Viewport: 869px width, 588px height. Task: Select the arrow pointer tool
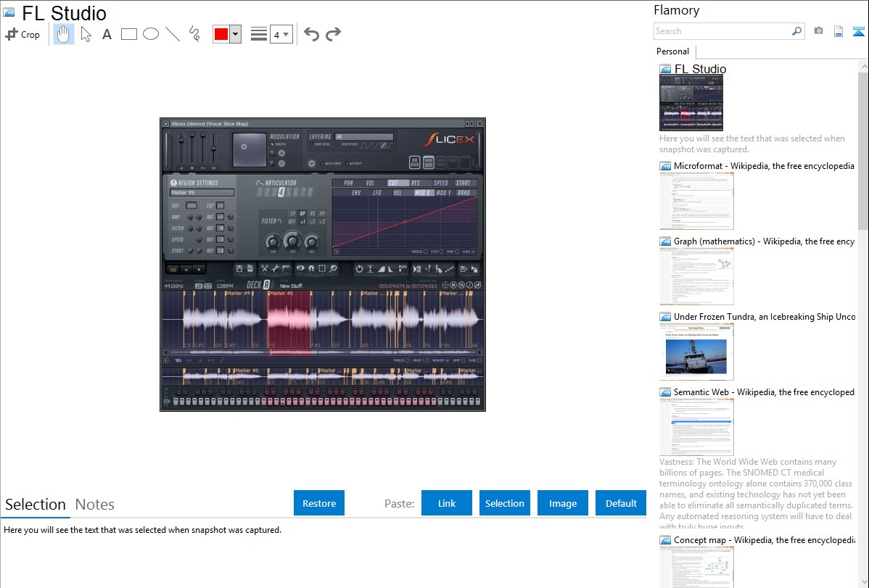(86, 34)
